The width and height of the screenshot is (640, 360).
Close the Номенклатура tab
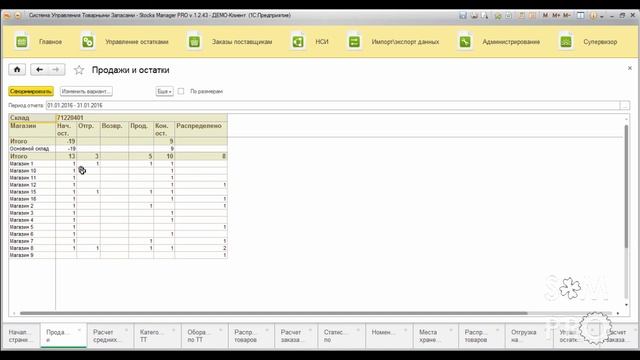tap(405, 330)
